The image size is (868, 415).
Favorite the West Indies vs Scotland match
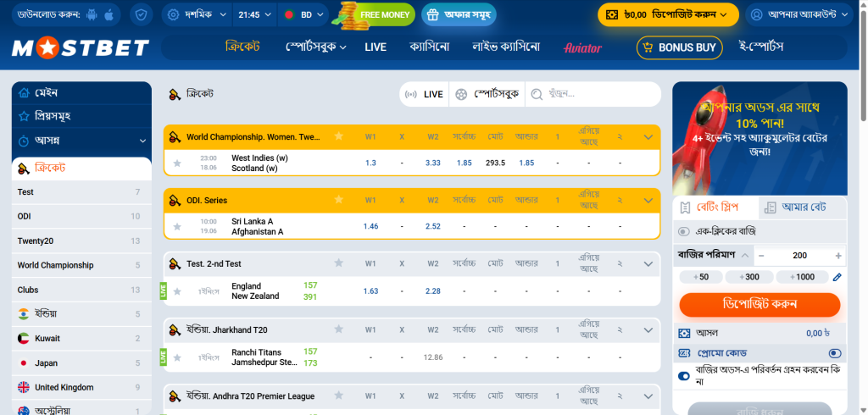pyautogui.click(x=177, y=163)
